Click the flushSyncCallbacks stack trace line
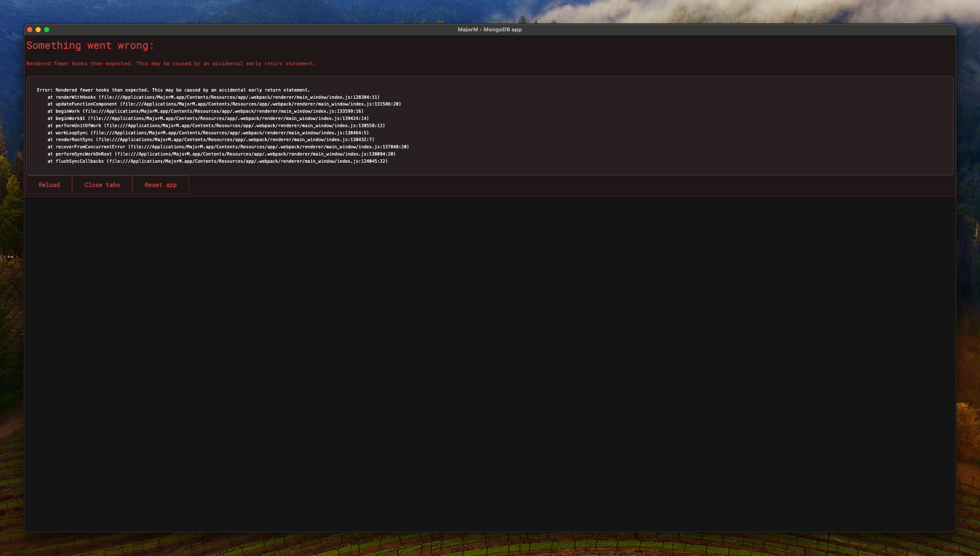Screen dimensions: 980x556 click(217, 161)
